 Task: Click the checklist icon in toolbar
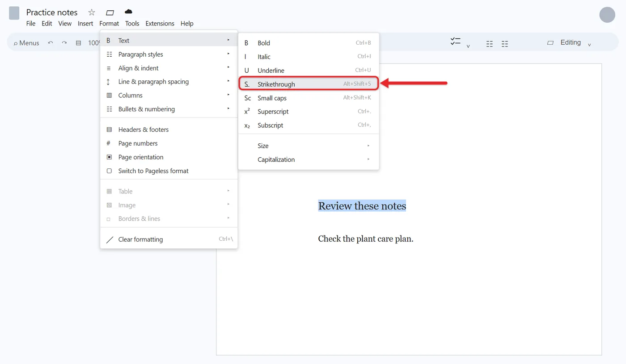coord(455,42)
